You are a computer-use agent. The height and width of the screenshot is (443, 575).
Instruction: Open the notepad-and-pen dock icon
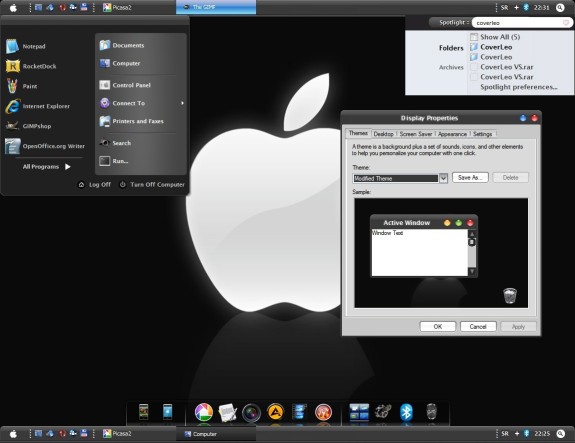point(227,413)
